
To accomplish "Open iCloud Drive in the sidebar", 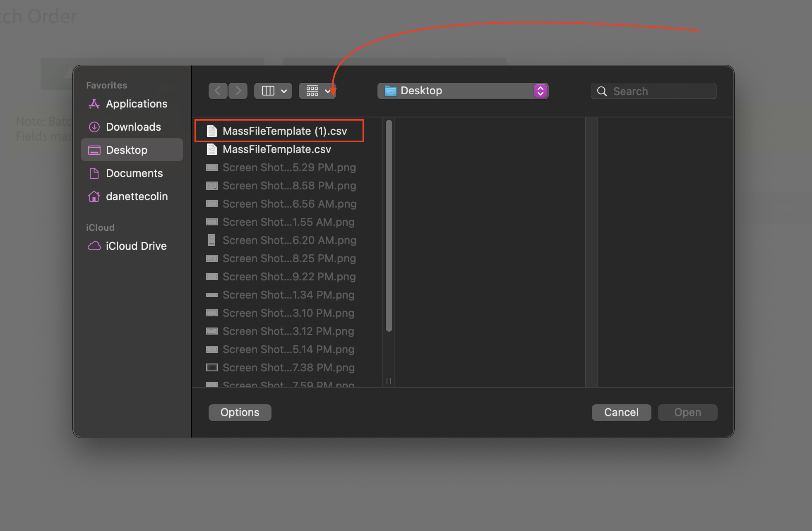I will [132, 246].
